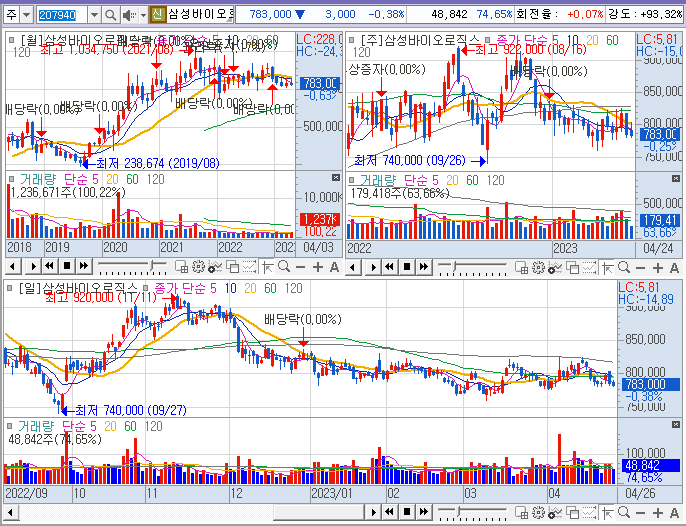Zoom in monthly chart with plus icon
686x526 pixels.
click(x=318, y=267)
